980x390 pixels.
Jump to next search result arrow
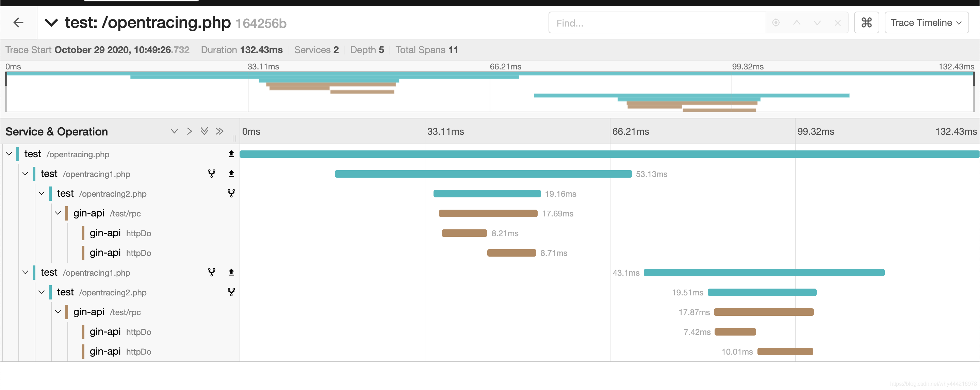point(817,23)
